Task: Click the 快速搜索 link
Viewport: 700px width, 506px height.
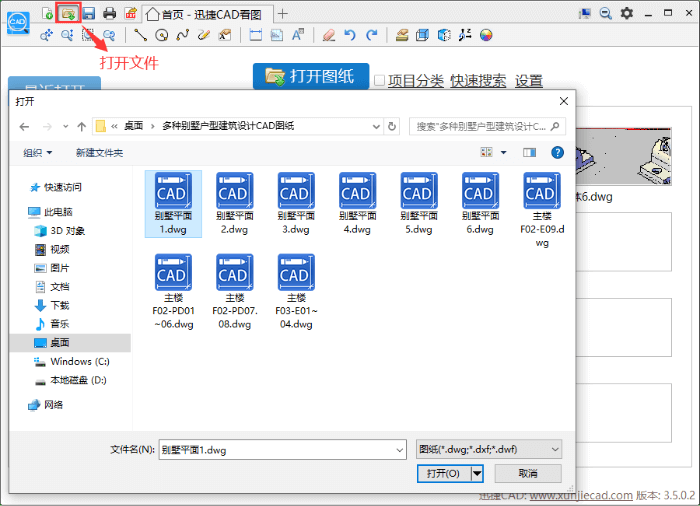Action: 478,81
